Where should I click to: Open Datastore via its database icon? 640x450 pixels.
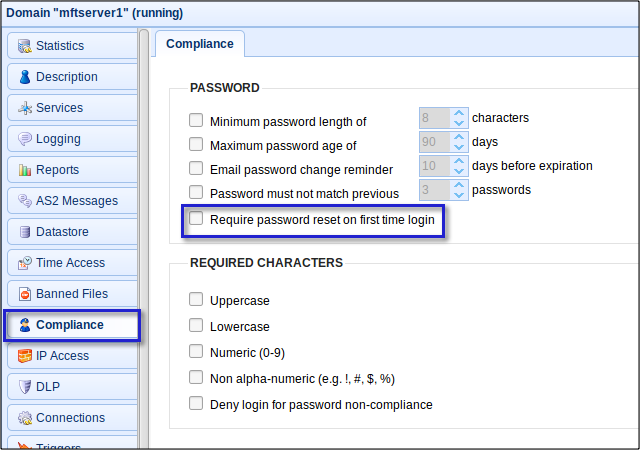point(24,232)
